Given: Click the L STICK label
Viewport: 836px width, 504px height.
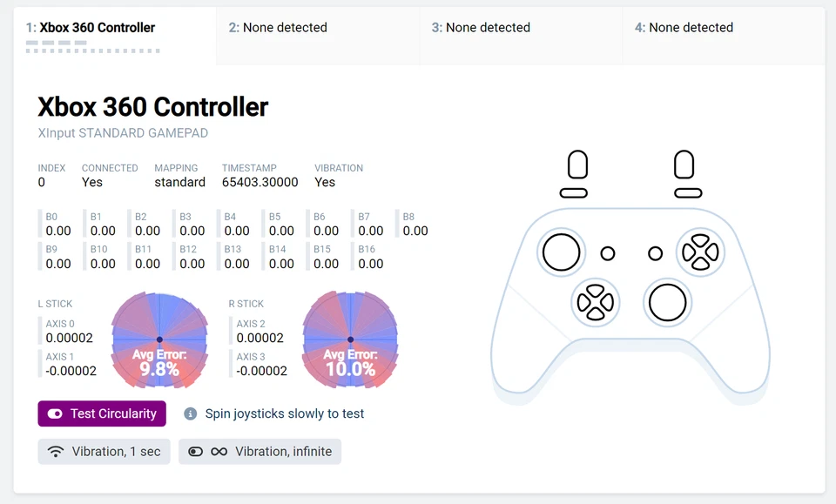Looking at the screenshot, I should click(55, 304).
